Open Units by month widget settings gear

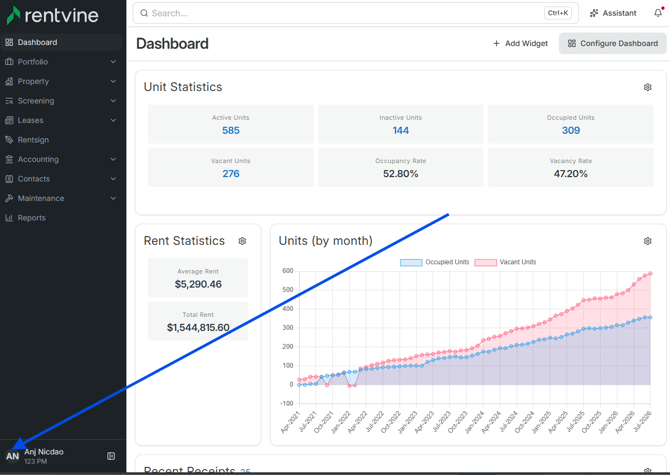647,241
